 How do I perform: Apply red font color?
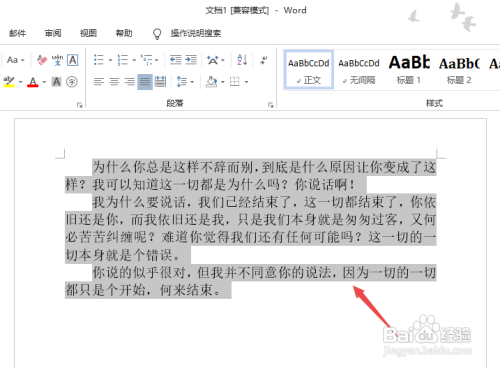click(x=33, y=82)
